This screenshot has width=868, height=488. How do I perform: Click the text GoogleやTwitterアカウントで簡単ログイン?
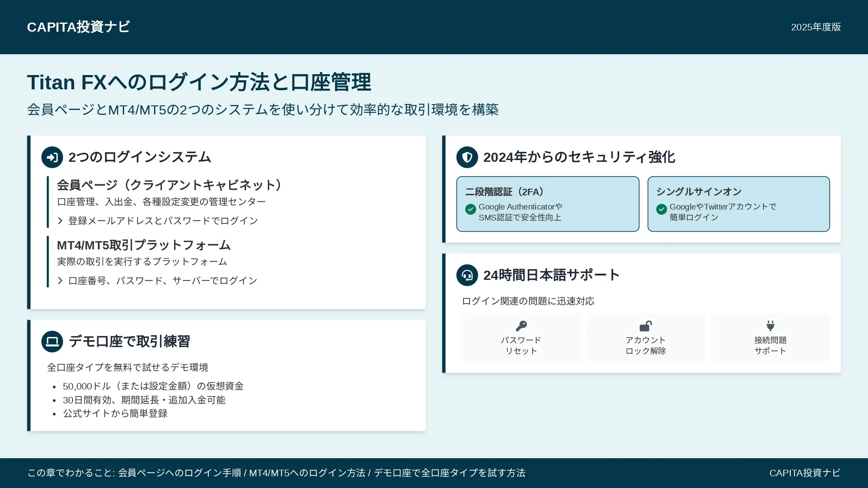(723, 212)
